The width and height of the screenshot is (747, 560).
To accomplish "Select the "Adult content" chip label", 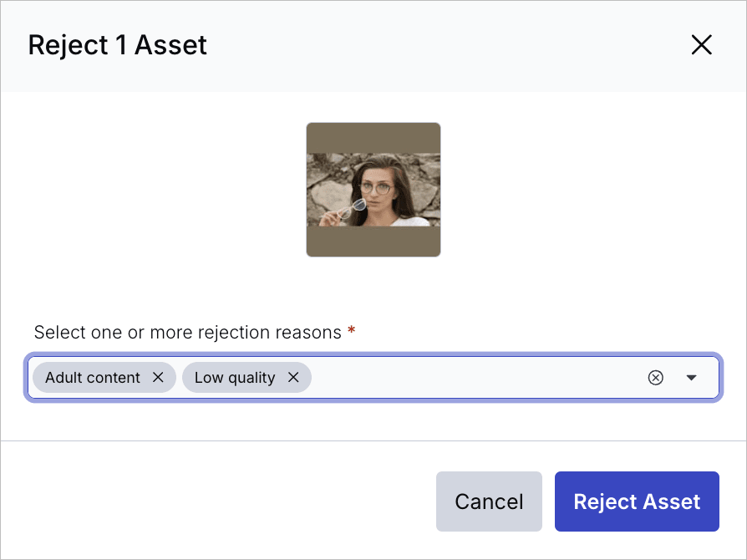I will click(x=92, y=377).
